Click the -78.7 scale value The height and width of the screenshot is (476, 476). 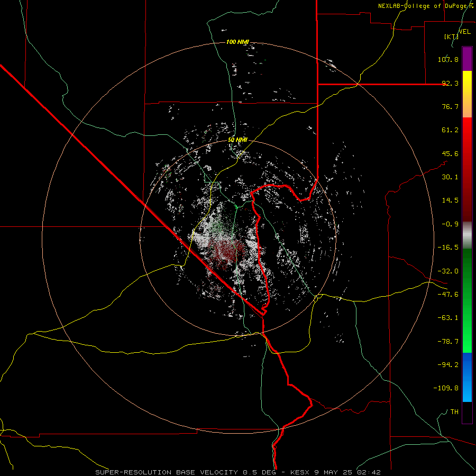[448, 342]
